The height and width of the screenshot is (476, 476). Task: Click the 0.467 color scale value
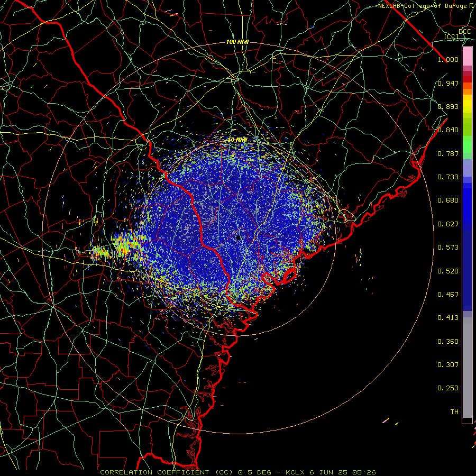pos(448,295)
